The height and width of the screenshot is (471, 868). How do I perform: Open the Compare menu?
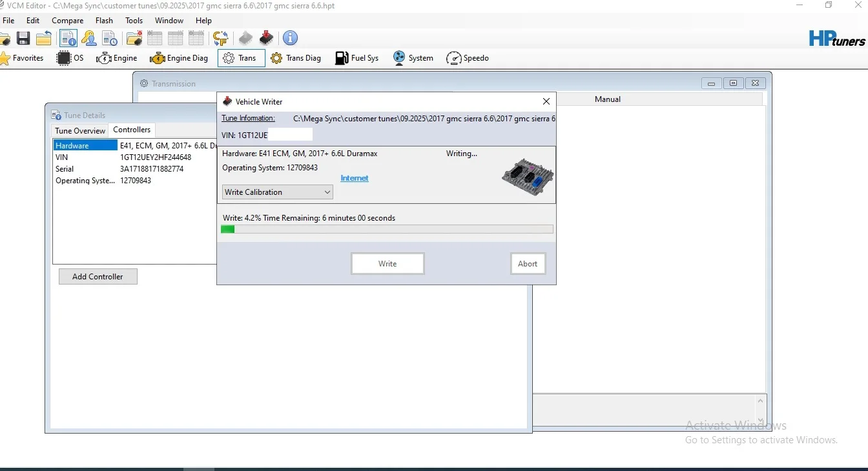[68, 21]
